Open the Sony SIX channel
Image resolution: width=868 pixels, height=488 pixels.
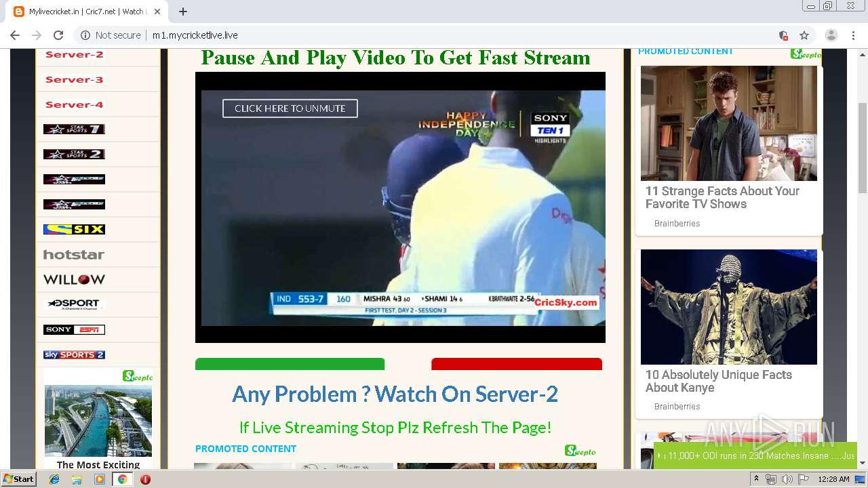tap(74, 229)
